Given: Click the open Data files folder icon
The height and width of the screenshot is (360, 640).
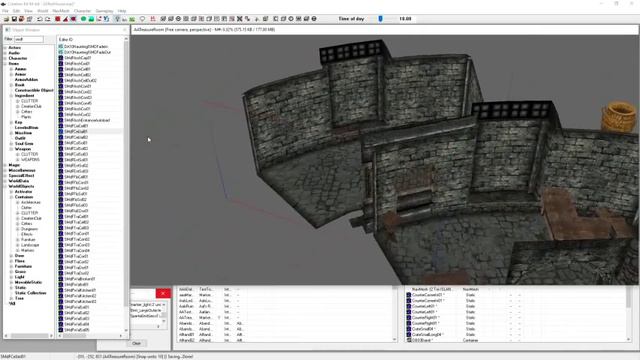Looking at the screenshot, I should (6, 19).
